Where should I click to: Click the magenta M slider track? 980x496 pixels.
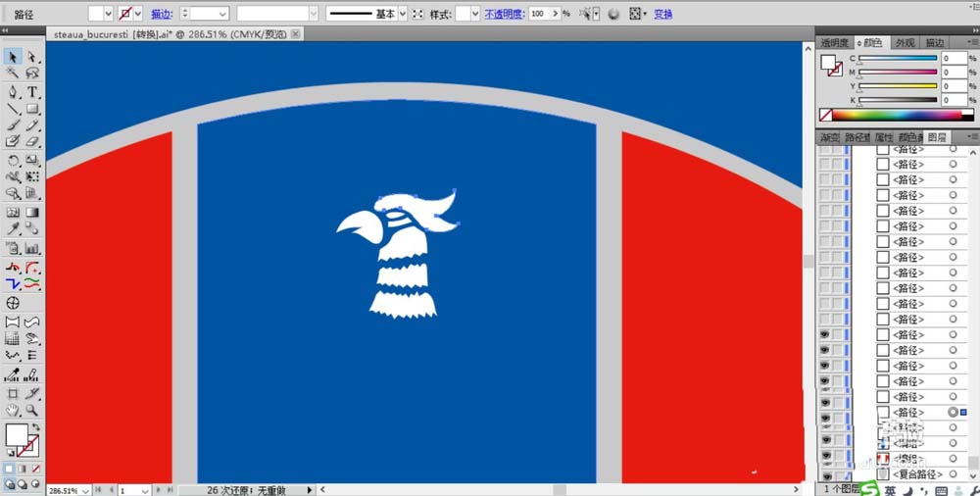tap(898, 72)
